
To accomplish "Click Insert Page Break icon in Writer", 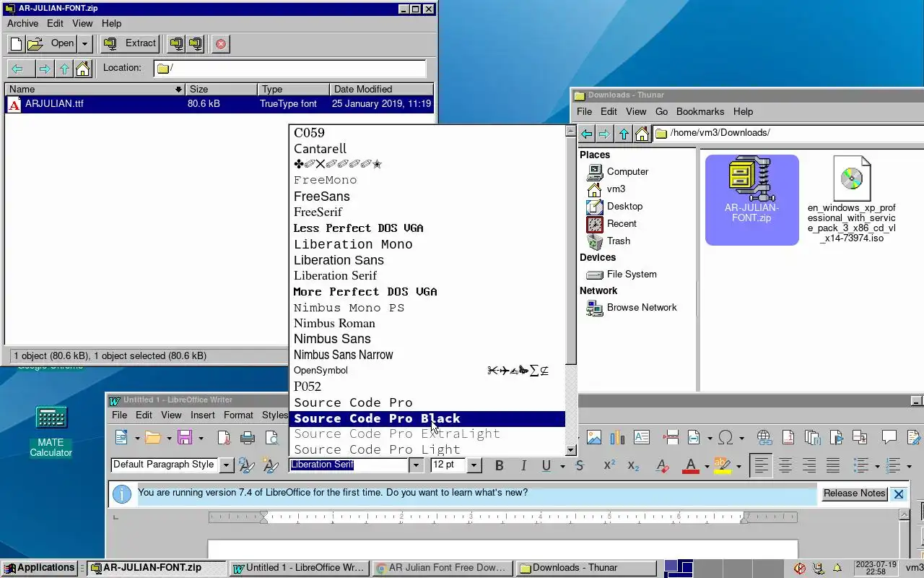I will pyautogui.click(x=671, y=437).
